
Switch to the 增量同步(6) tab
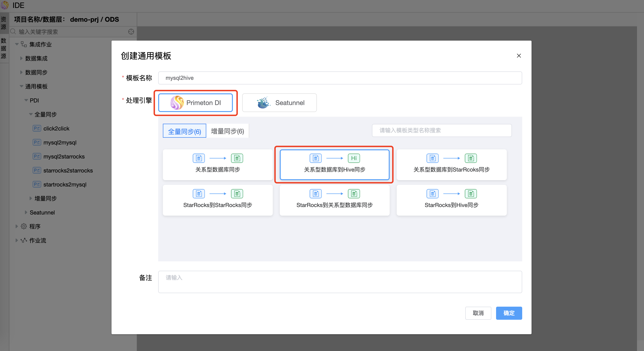(227, 131)
